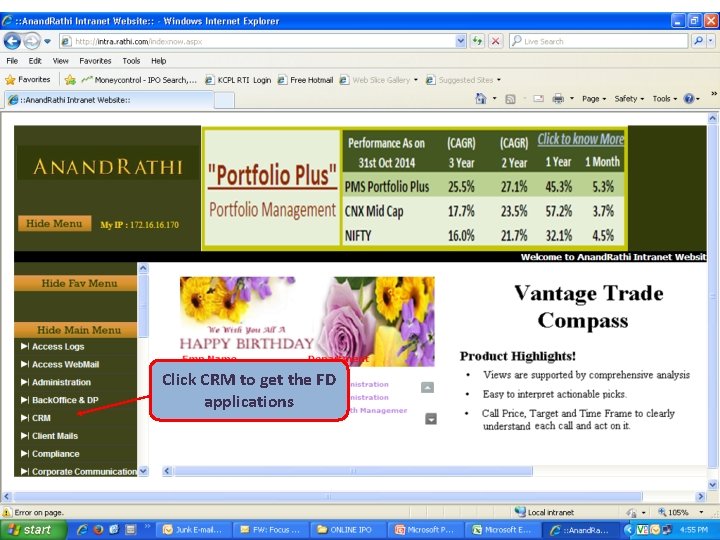Click Internet Explorer quick launch icon

pyautogui.click(x=82, y=530)
